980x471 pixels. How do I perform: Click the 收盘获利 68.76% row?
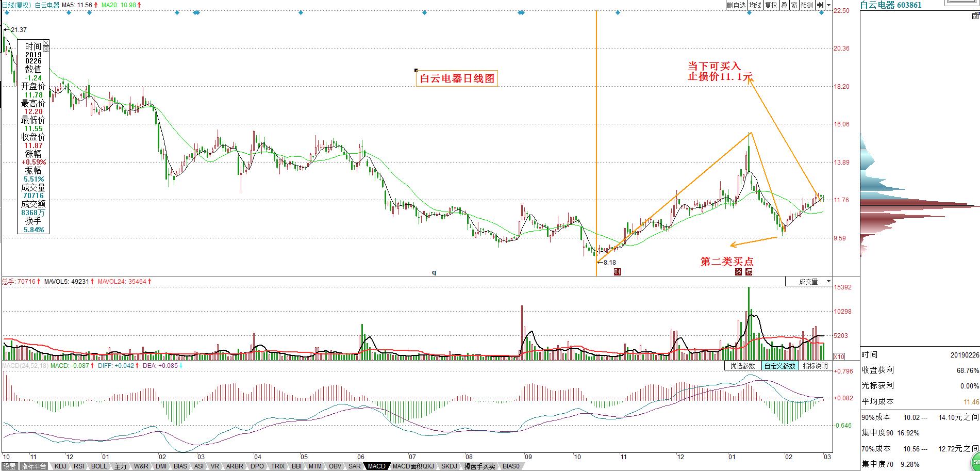click(x=920, y=370)
